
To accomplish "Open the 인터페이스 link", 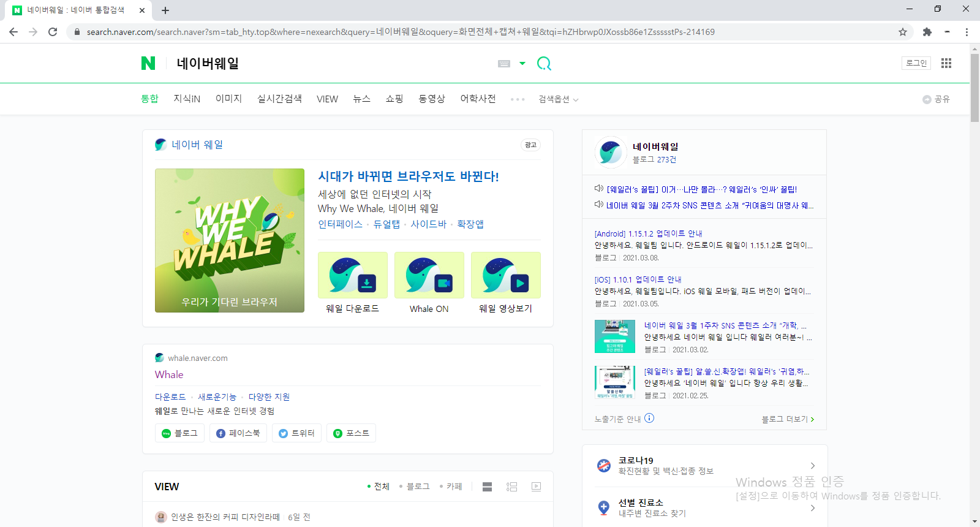I will 340,224.
